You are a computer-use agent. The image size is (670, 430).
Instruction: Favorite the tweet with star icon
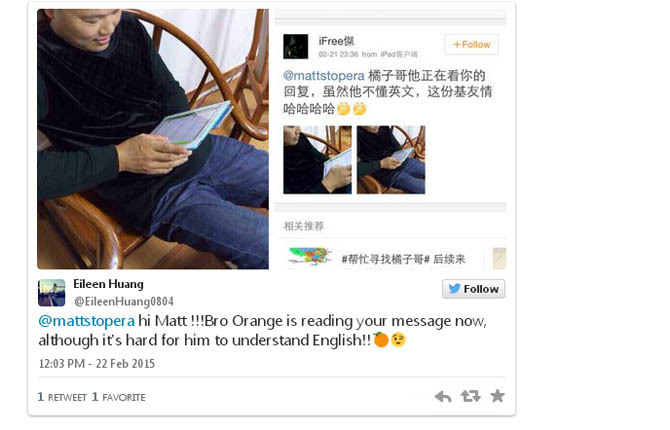coord(497,396)
